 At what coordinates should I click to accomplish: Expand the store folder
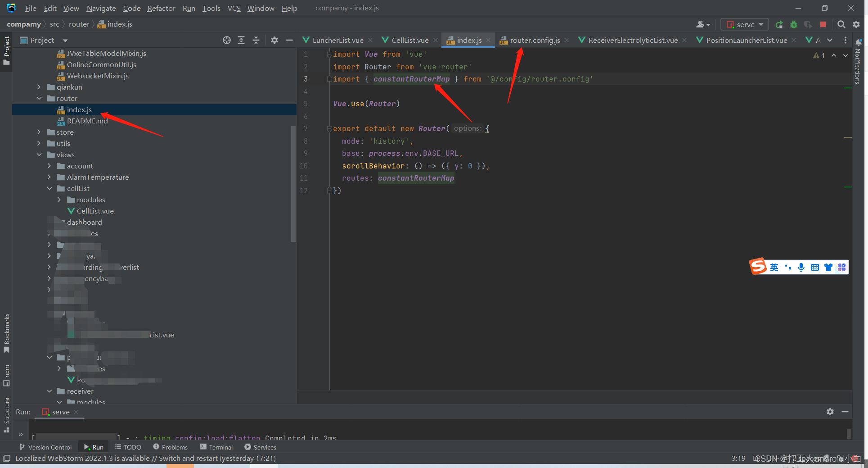(x=39, y=132)
